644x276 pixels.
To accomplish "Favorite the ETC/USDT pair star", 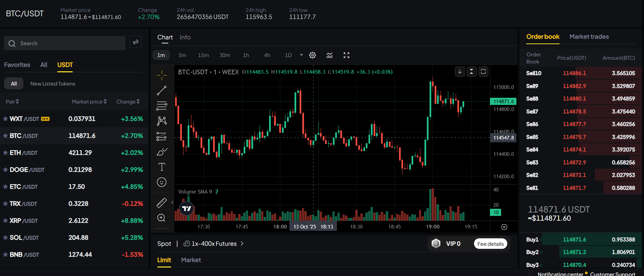I will click(x=5, y=187).
